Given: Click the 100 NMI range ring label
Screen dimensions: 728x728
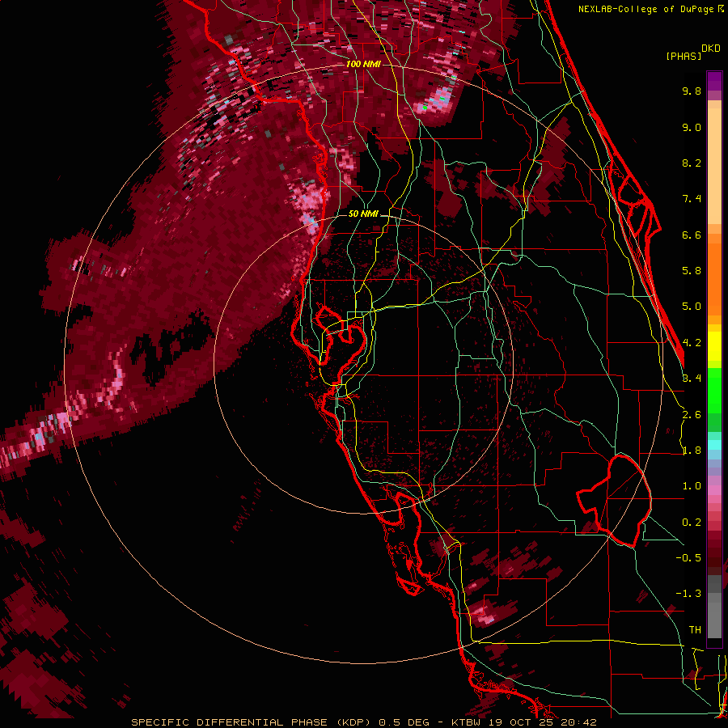Looking at the screenshot, I should [363, 64].
